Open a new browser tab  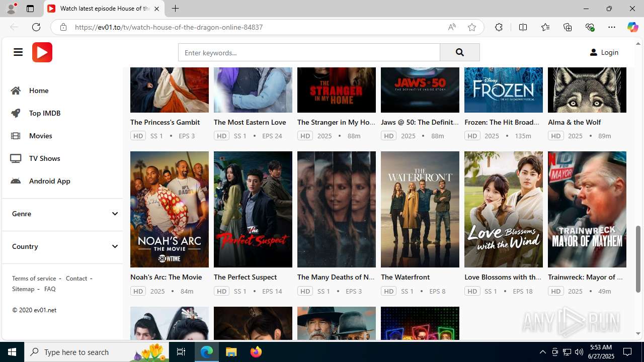[x=175, y=9]
